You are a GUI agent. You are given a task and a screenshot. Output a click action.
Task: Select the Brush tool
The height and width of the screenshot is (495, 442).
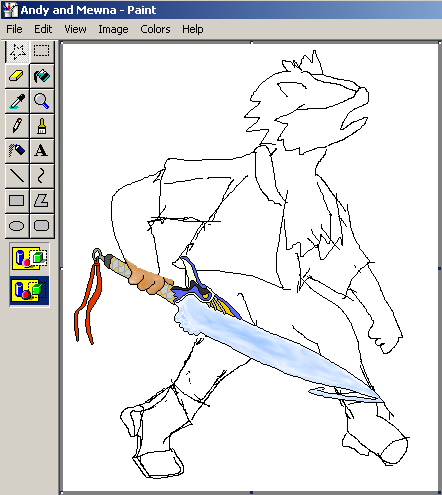coord(42,126)
